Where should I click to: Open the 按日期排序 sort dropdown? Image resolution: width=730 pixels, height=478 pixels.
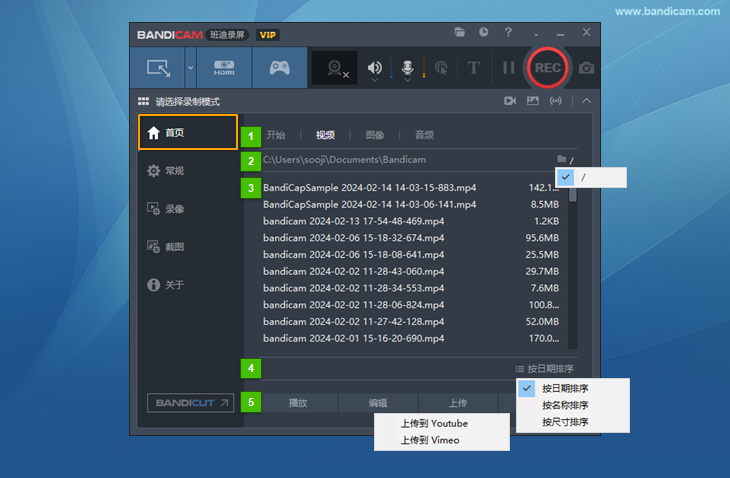(x=545, y=369)
